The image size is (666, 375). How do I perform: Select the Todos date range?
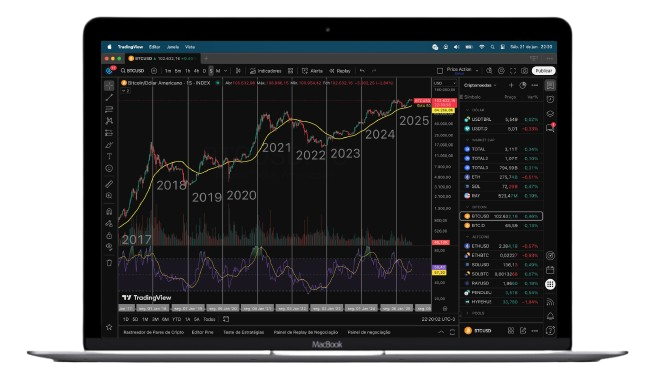pos(209,319)
